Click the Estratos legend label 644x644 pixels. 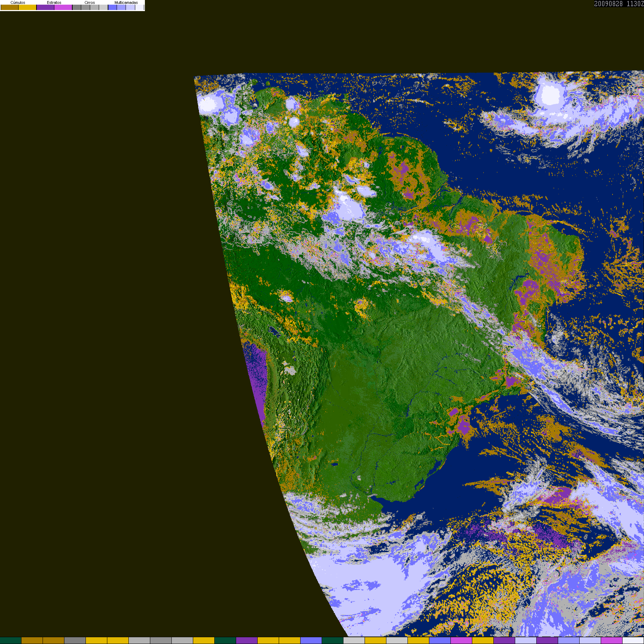(54, 3)
